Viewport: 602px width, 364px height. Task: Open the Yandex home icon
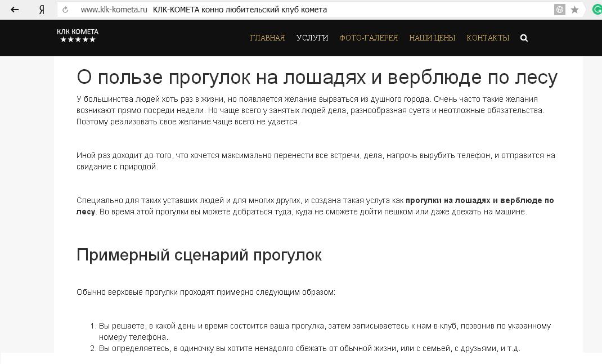point(42,10)
